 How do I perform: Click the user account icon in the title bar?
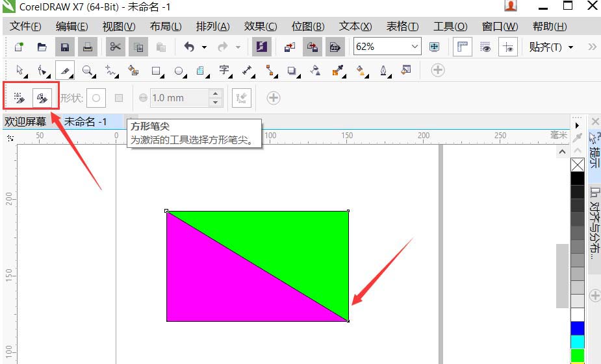(511, 5)
